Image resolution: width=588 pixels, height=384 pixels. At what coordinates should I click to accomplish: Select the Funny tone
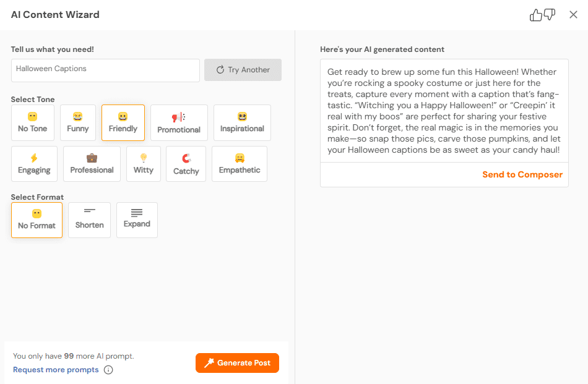(78, 122)
